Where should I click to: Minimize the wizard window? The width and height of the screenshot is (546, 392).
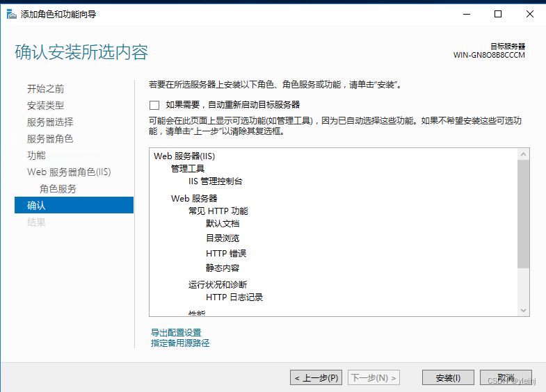point(467,15)
